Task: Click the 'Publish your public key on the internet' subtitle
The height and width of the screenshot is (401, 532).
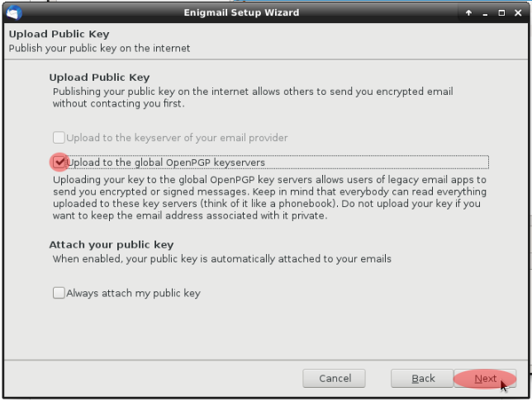Action: [x=99, y=49]
